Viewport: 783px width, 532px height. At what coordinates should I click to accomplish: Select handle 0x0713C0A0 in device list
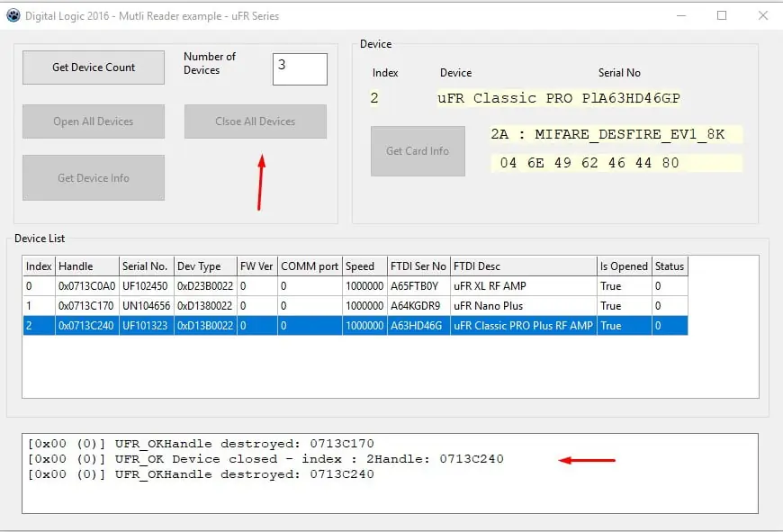tap(87, 286)
